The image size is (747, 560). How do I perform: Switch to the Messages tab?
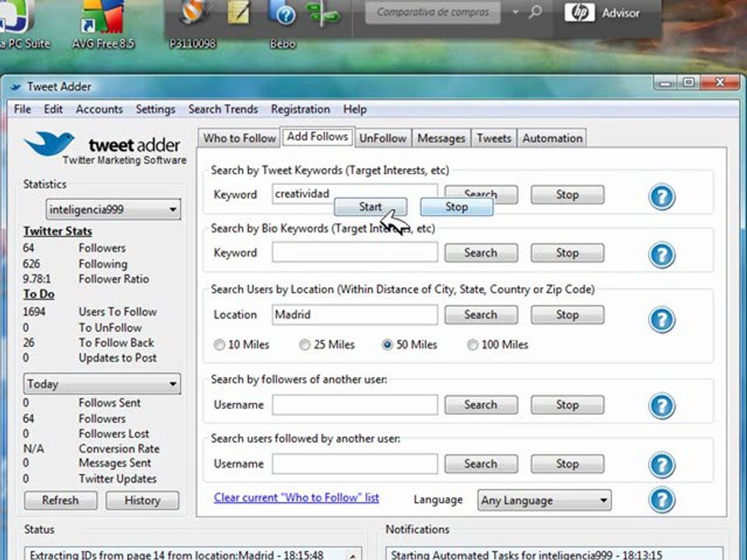[441, 138]
